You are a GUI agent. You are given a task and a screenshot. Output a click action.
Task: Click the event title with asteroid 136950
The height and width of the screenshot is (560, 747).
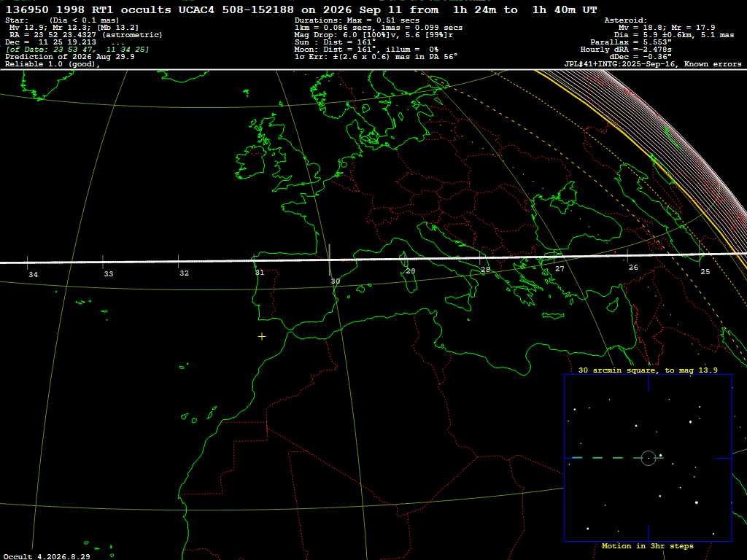pyautogui.click(x=301, y=9)
